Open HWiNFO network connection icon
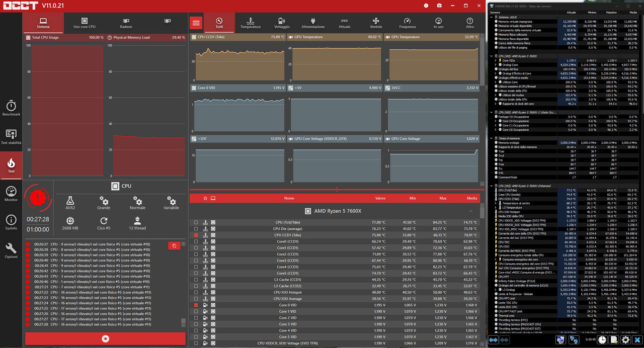This screenshot has width=644, height=348. (x=574, y=340)
